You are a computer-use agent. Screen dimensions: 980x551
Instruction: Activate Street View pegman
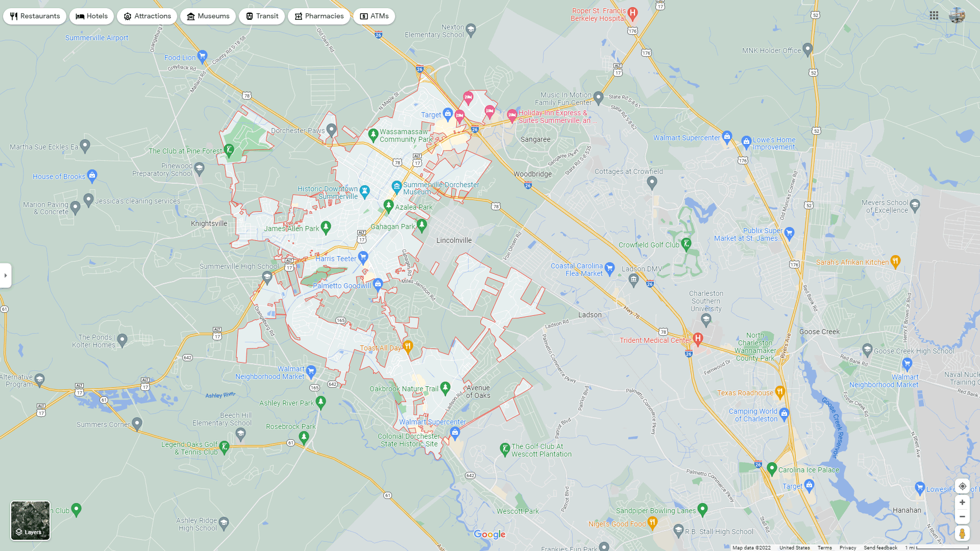[962, 533]
